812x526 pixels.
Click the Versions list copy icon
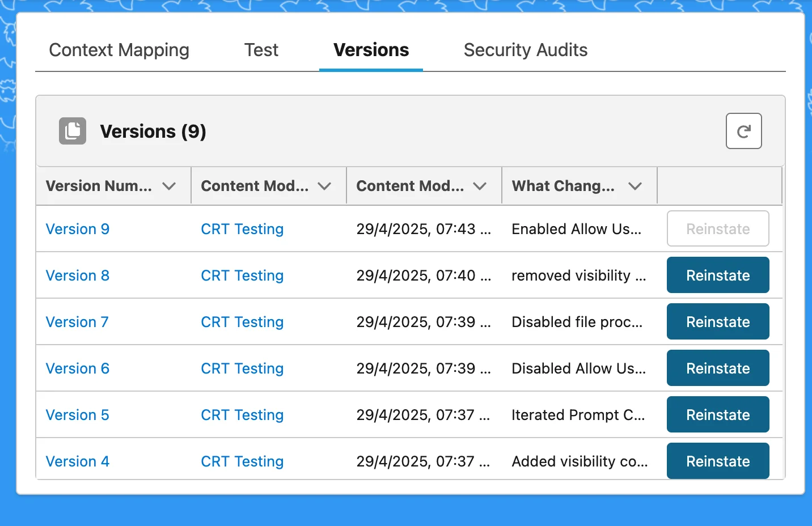pos(73,131)
